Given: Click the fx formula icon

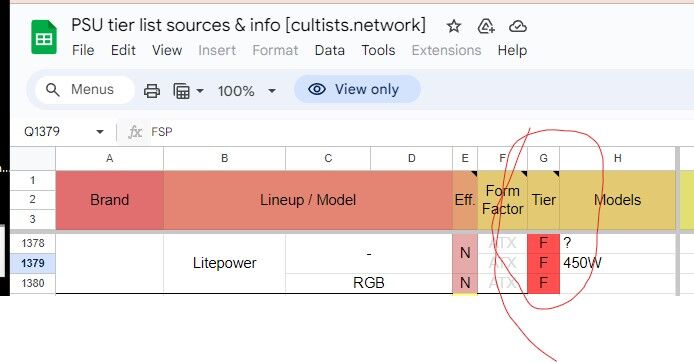Looking at the screenshot, I should coord(135,132).
